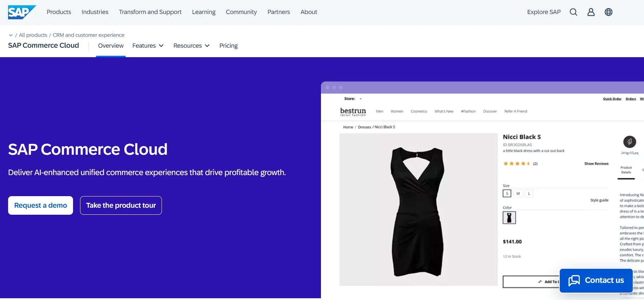Click Refer A Friend link
Screen dimensions: 644x300
515,111
